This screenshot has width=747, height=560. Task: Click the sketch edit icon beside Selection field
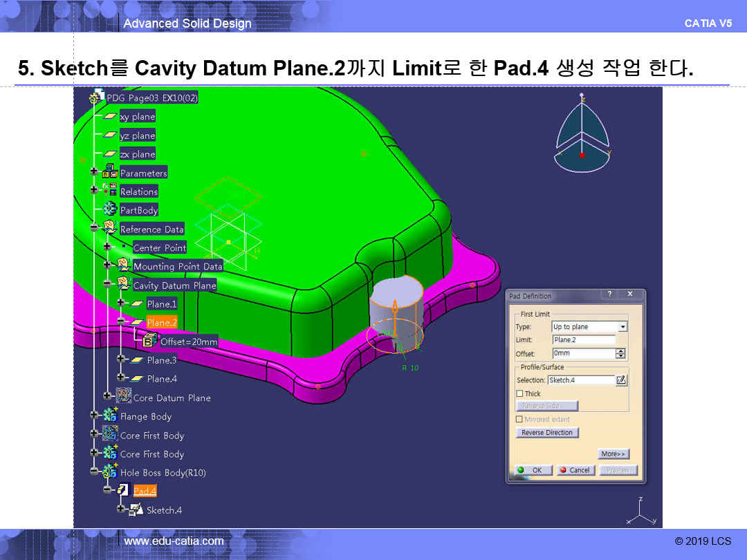(621, 380)
